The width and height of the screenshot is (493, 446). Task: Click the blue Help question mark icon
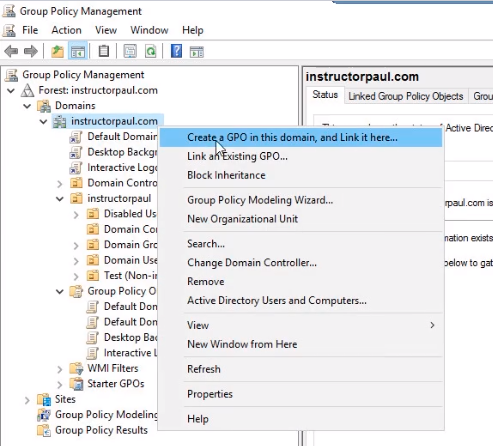point(176,51)
